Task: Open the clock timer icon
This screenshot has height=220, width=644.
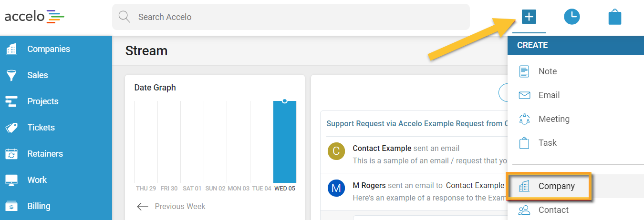Action: pyautogui.click(x=571, y=17)
